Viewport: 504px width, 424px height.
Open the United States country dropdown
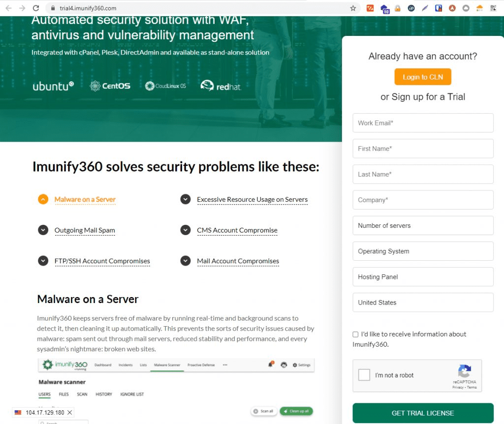pyautogui.click(x=423, y=303)
